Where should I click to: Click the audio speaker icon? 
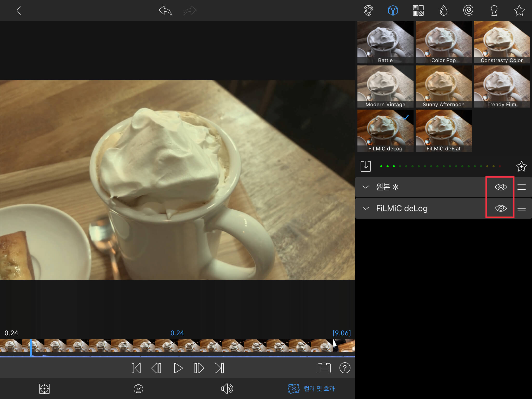point(227,389)
